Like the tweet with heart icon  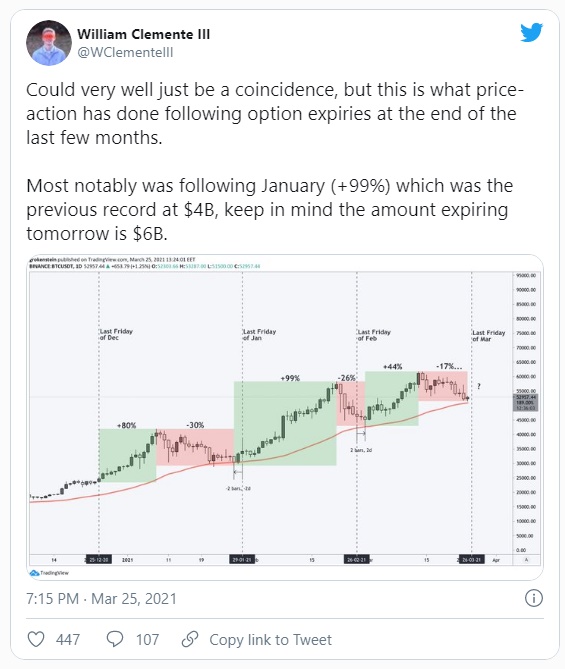(36, 639)
